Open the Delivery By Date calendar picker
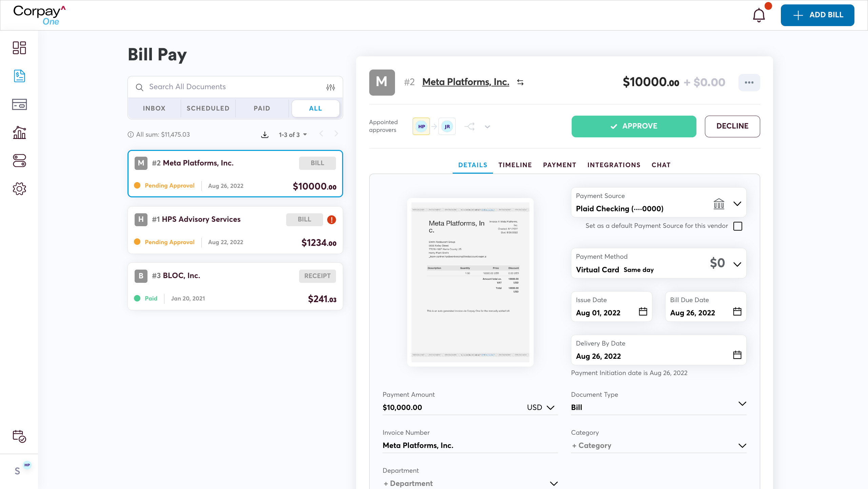The width and height of the screenshot is (868, 489). (x=737, y=355)
